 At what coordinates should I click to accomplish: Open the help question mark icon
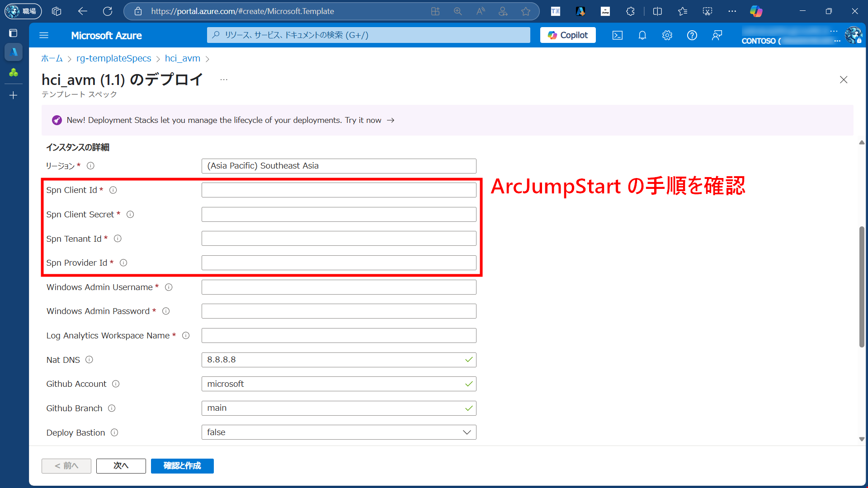692,35
